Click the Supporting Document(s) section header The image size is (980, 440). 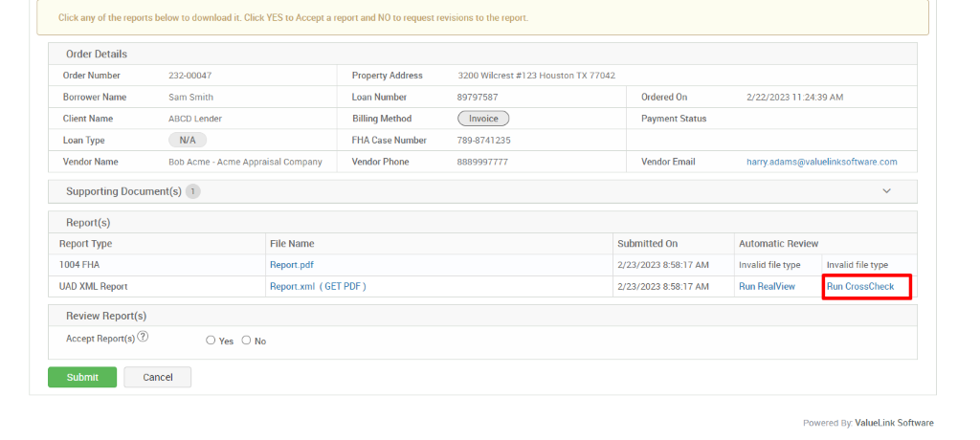[482, 191]
